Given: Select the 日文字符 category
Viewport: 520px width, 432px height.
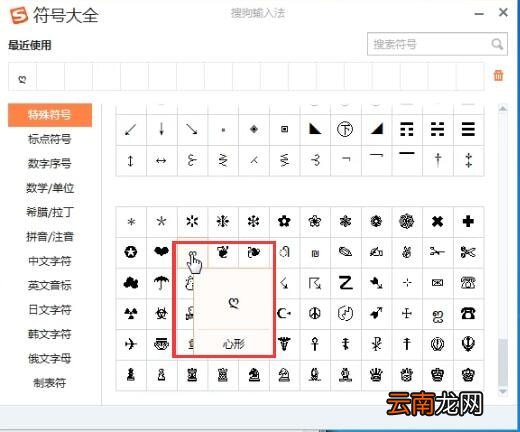Looking at the screenshot, I should (x=50, y=310).
